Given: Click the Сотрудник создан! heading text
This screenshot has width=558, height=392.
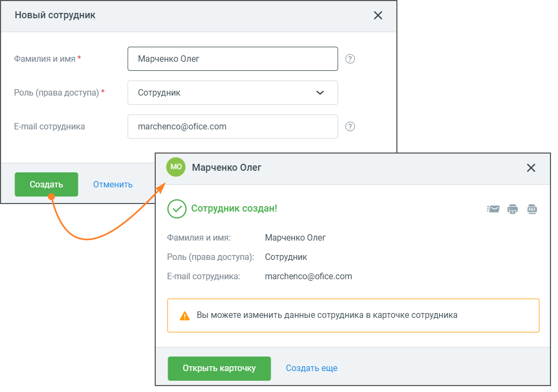Looking at the screenshot, I should click(234, 208).
